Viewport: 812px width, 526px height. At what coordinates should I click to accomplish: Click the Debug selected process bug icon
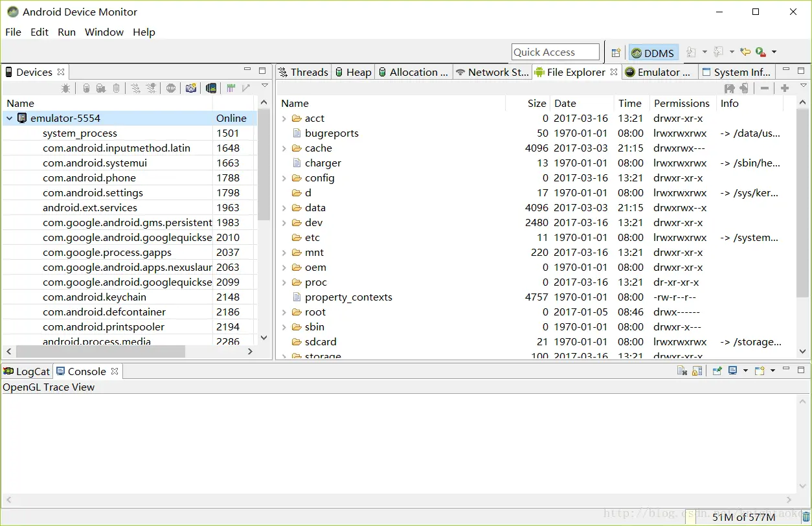coord(65,88)
